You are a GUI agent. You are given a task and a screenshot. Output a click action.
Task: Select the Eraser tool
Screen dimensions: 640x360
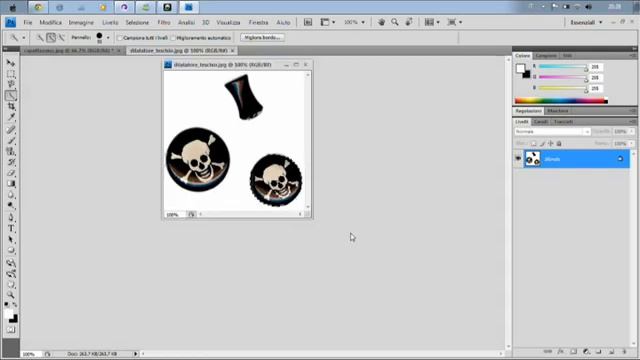coord(11,173)
